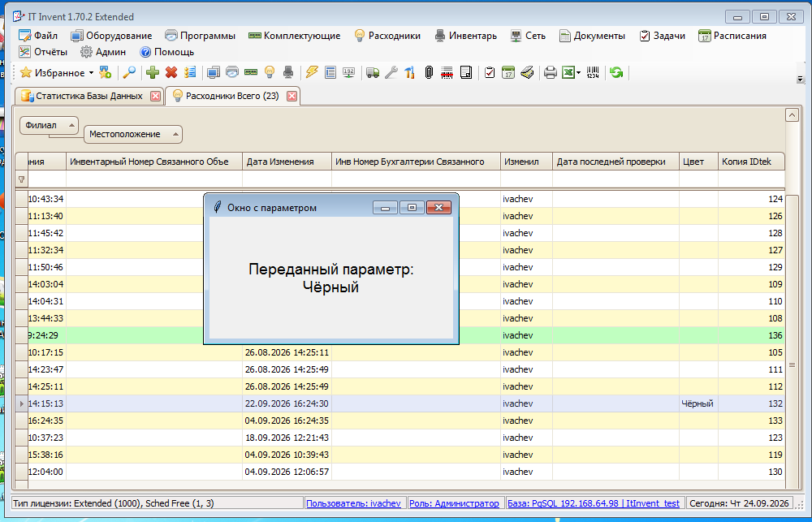Open the Excel export dropdown arrow
Screen dimensions: 812x522
coord(578,73)
